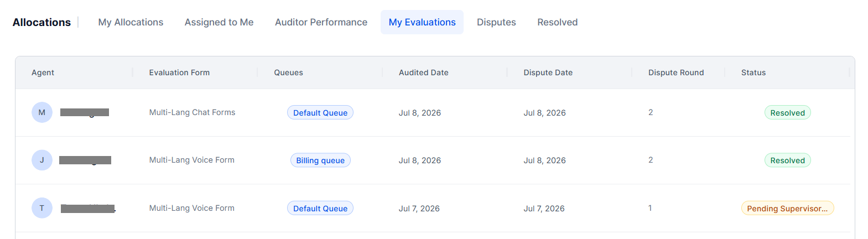Sort by the Evaluation Form column header
The image size is (868, 239).
click(x=179, y=72)
